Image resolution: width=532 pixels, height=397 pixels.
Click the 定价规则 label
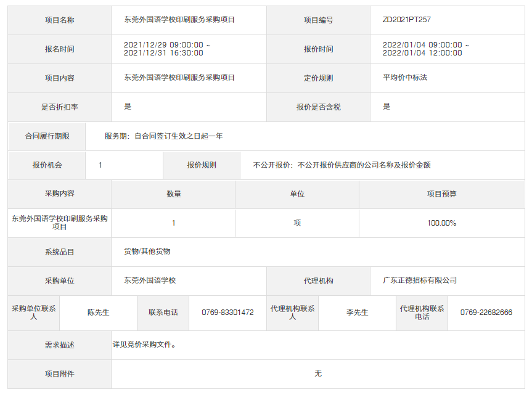click(x=318, y=78)
